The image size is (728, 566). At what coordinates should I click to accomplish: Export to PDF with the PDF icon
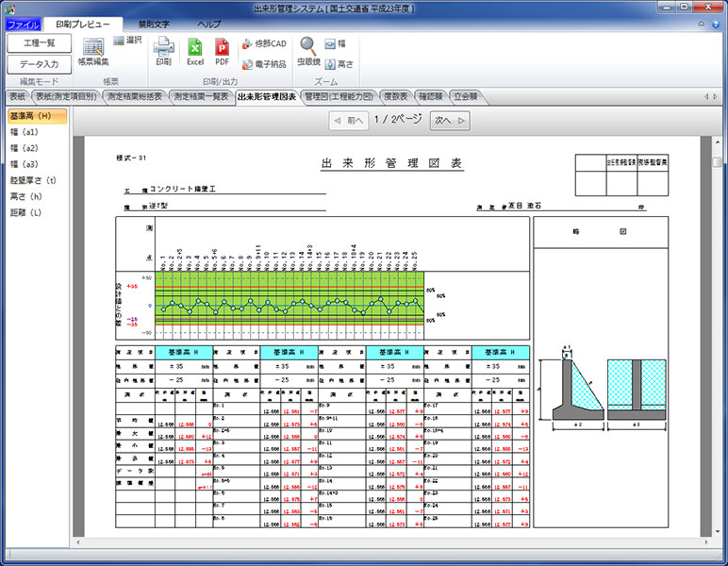(223, 51)
